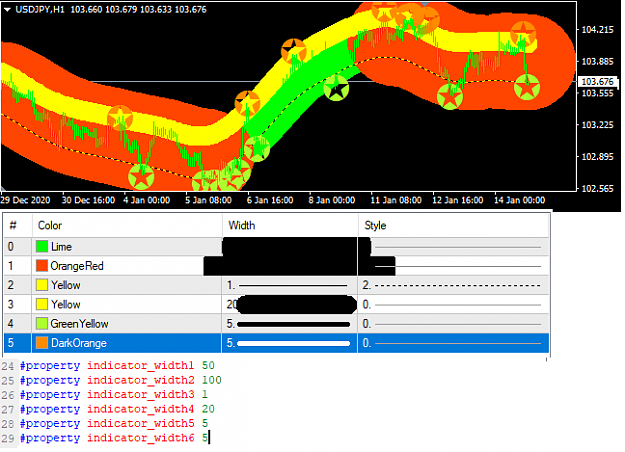Viewport: 625px width, 452px height.
Task: Open the chart menu triangle beside USDJPY,H1
Action: (x=7, y=10)
